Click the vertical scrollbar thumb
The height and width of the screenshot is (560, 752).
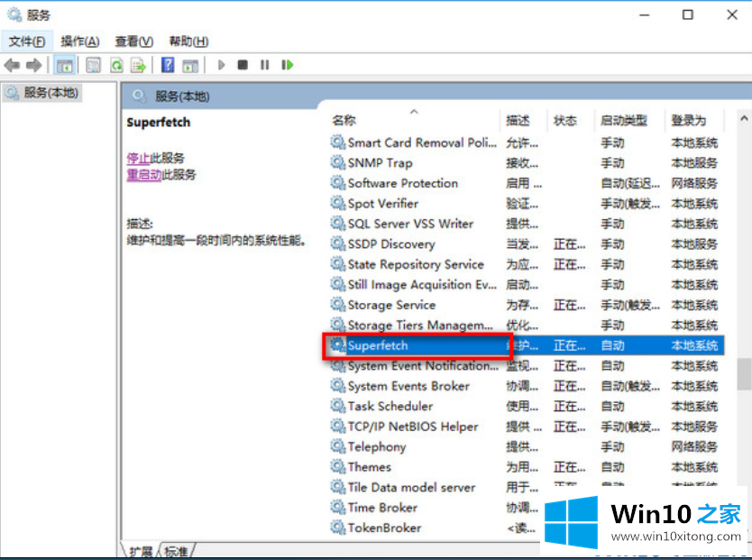click(x=744, y=374)
